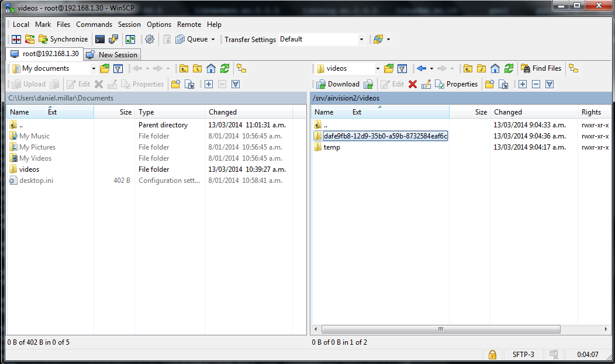Click the remote Select Files plus icon
615x364 pixels.
(523, 84)
